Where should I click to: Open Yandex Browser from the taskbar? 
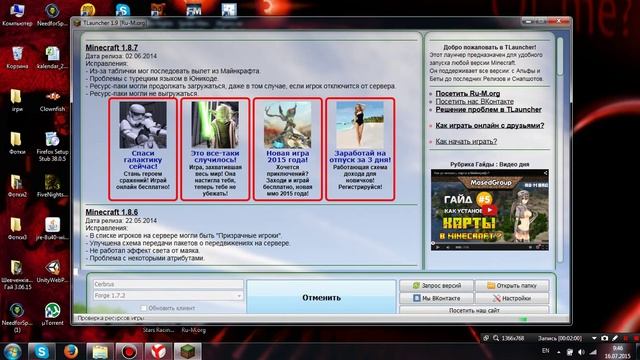(x=158, y=351)
